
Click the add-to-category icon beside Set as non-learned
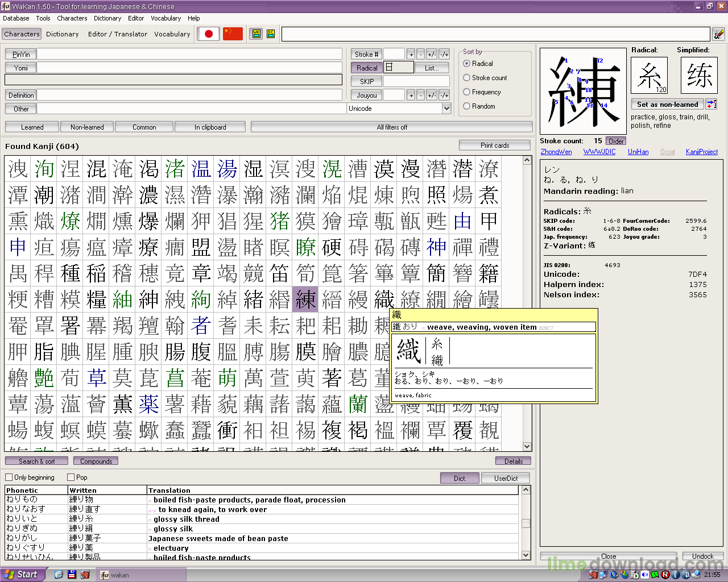coord(712,104)
